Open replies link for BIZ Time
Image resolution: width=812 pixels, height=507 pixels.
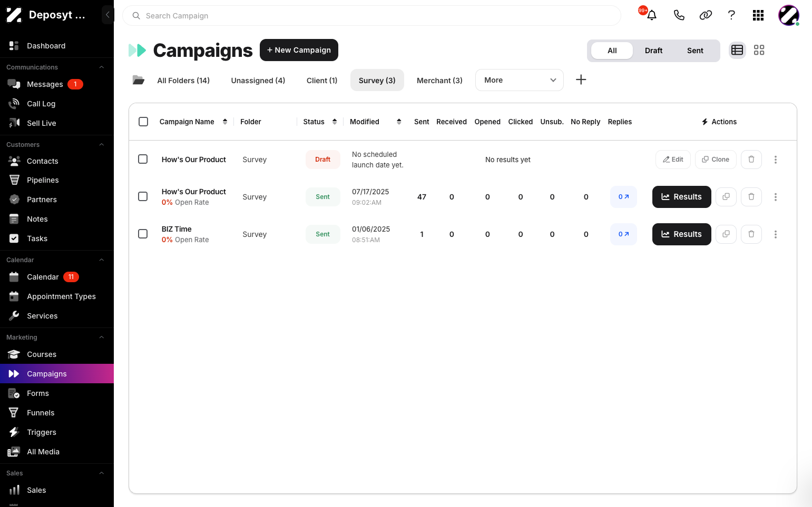click(x=623, y=234)
